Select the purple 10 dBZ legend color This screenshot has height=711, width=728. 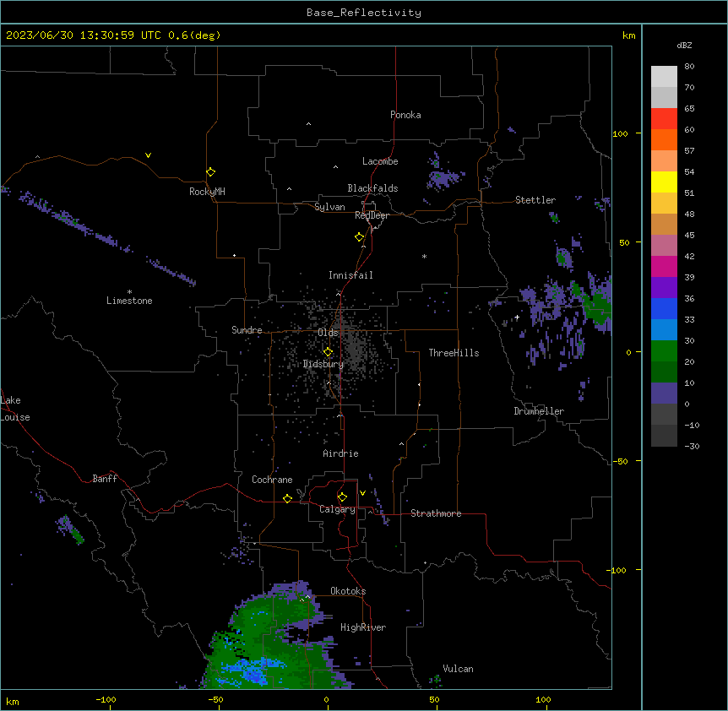664,393
